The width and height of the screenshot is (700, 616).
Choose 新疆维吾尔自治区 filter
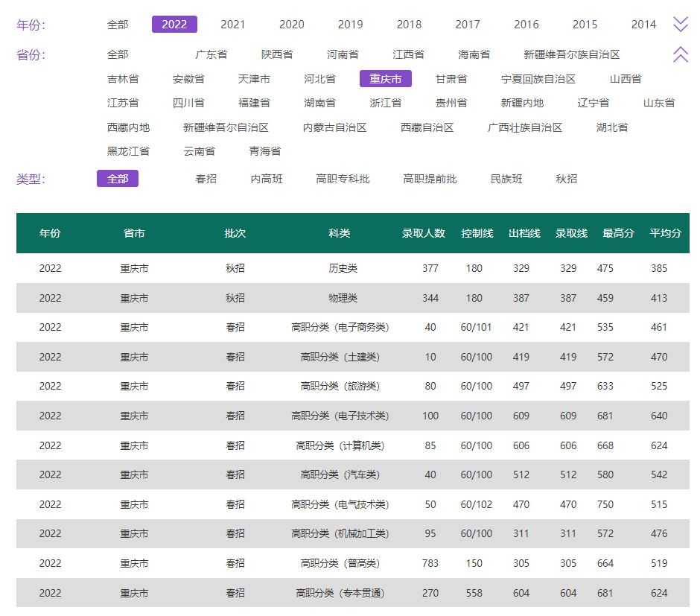226,127
